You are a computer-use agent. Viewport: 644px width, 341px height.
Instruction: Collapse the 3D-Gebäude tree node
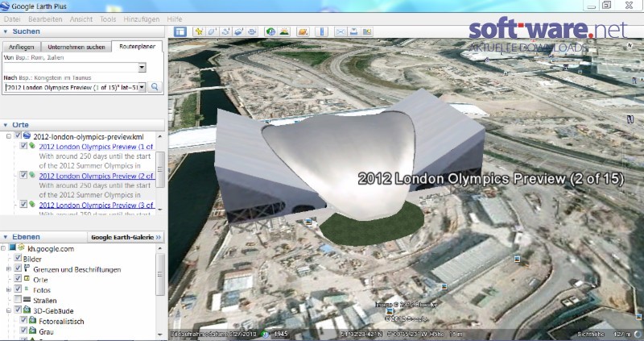9,310
